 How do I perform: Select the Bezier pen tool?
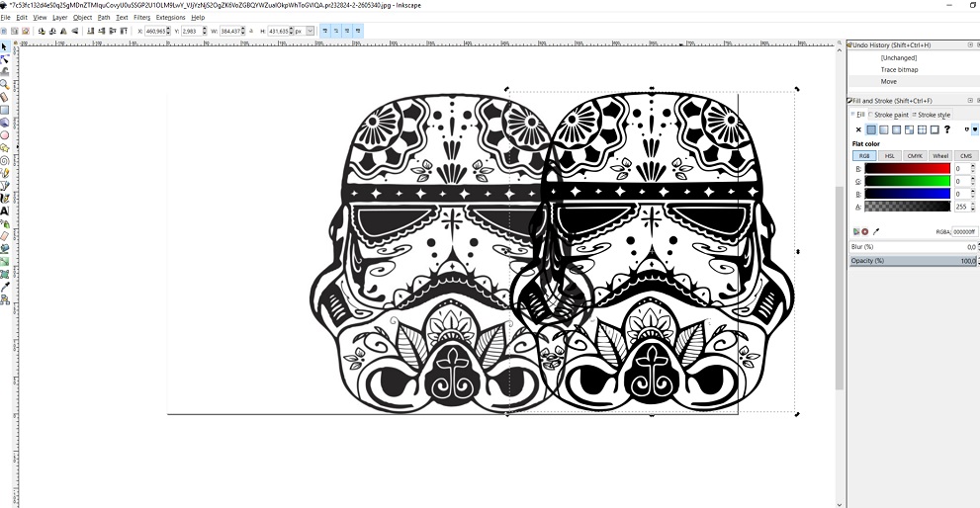pyautogui.click(x=5, y=186)
